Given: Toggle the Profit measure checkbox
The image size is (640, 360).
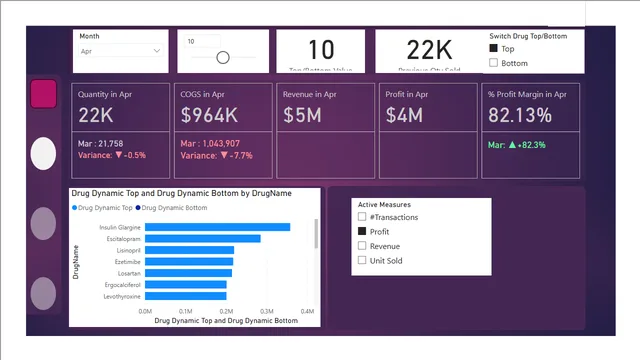Looking at the screenshot, I should 362,231.
